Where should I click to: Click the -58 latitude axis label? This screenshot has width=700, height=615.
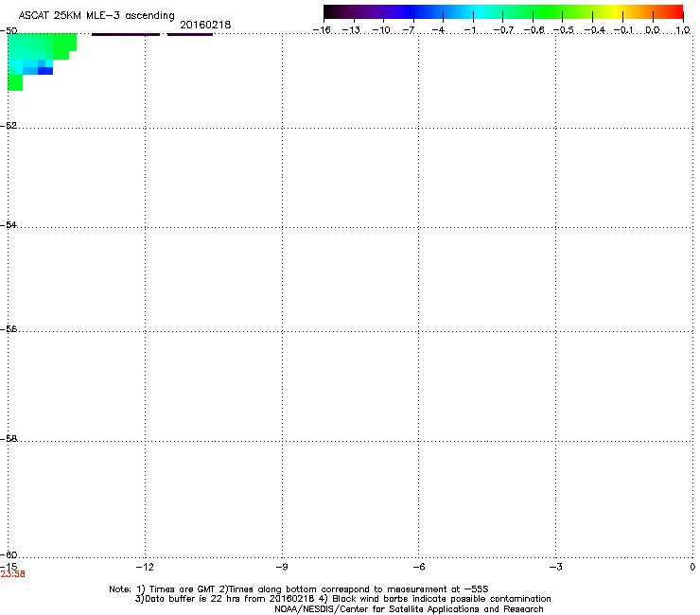9,439
